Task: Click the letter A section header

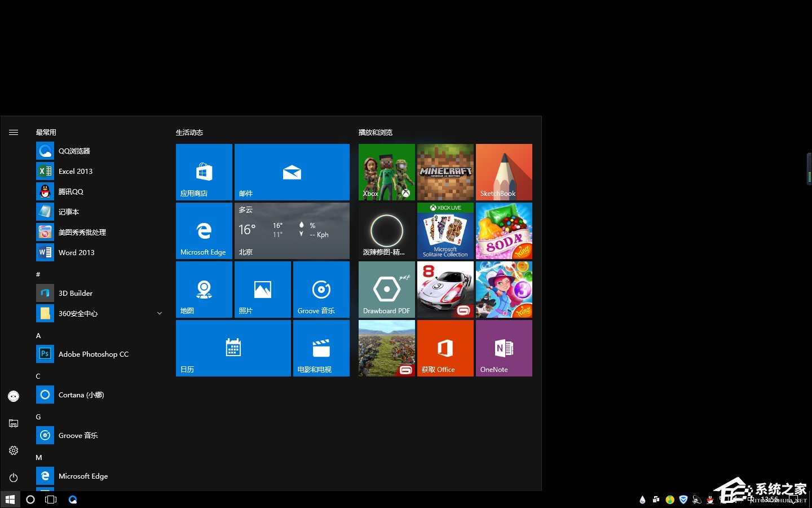Action: coord(38,335)
